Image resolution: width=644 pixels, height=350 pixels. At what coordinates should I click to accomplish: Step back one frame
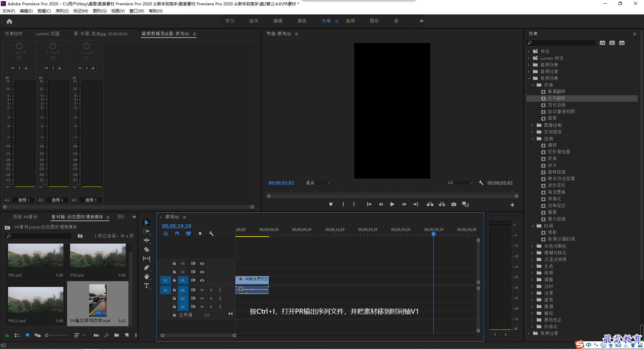(x=381, y=204)
